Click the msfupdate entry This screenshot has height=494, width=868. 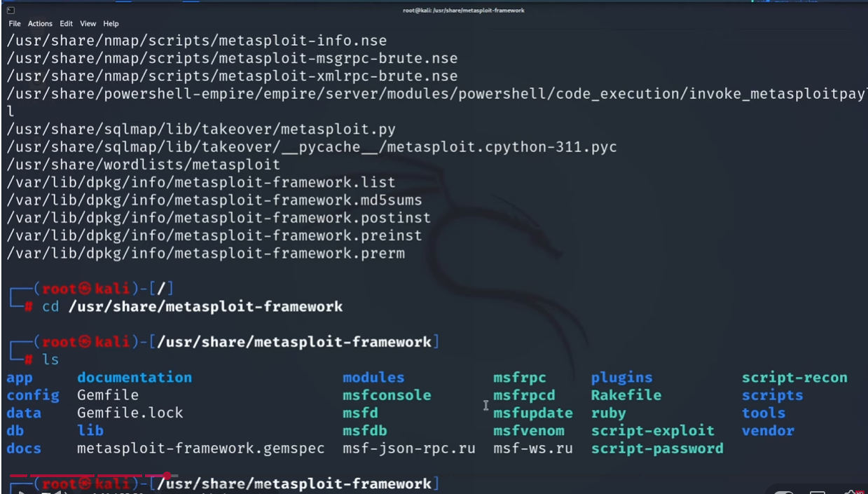[532, 413]
